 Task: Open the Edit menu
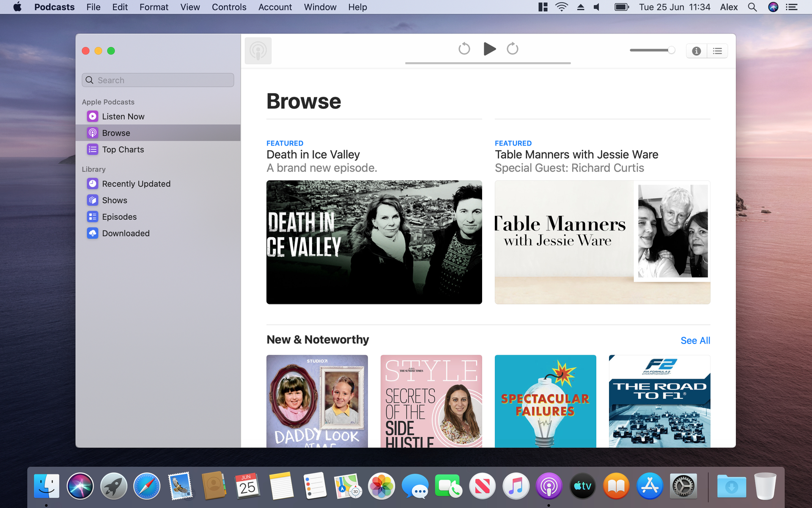click(120, 7)
